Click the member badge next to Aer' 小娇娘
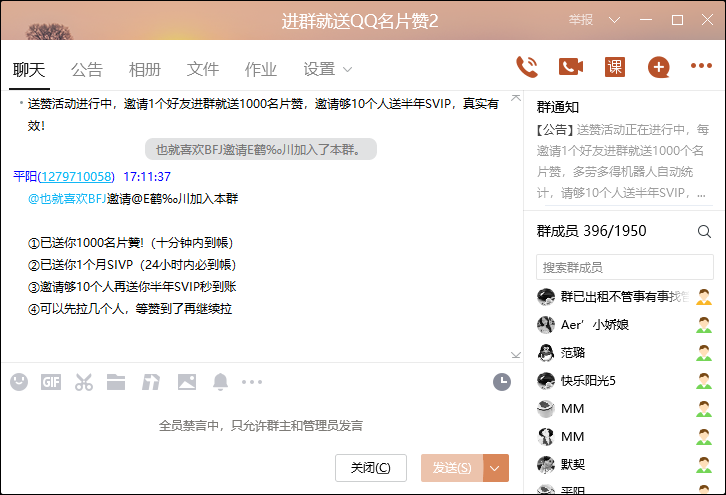Viewport: 726px width, 495px height. (x=704, y=325)
